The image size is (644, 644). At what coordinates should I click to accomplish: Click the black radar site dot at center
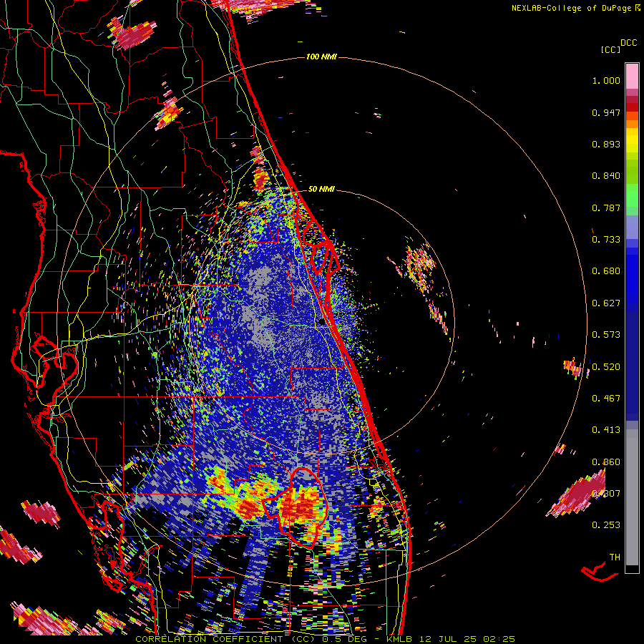(x=321, y=323)
